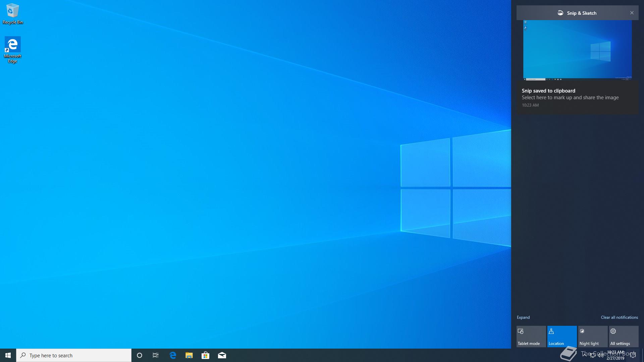This screenshot has width=644, height=362.
Task: Select the Microsoft Edge desktop shortcut
Action: point(13,50)
